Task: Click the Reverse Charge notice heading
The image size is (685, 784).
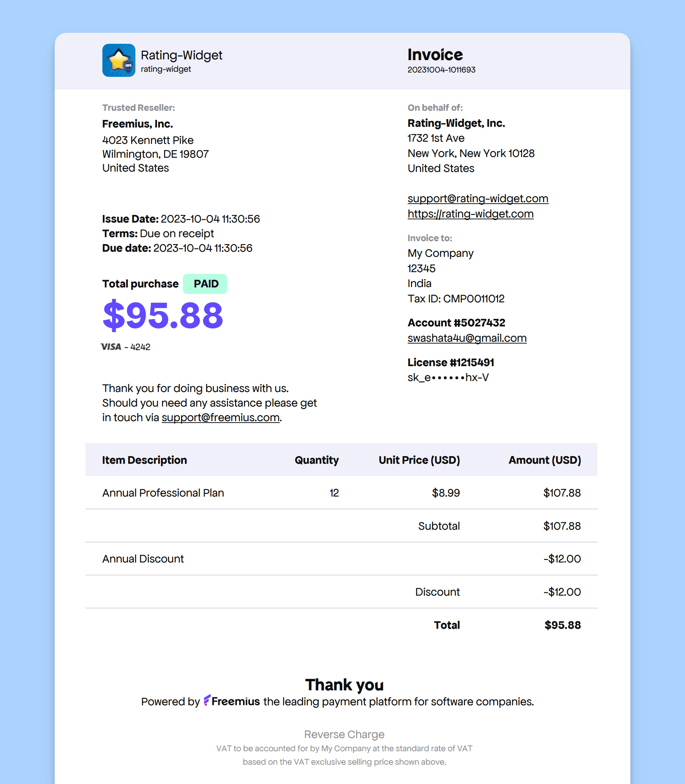Action: [x=344, y=734]
